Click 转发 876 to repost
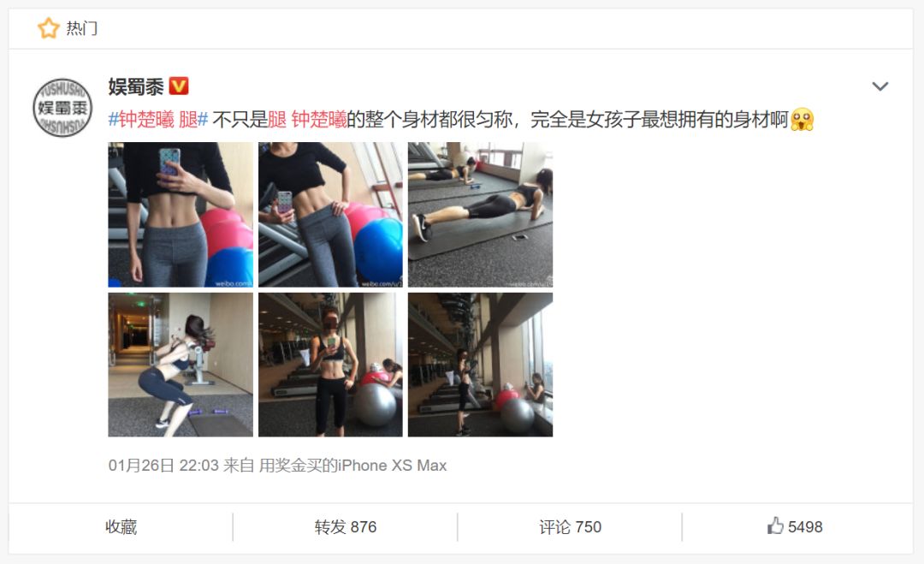 [346, 526]
